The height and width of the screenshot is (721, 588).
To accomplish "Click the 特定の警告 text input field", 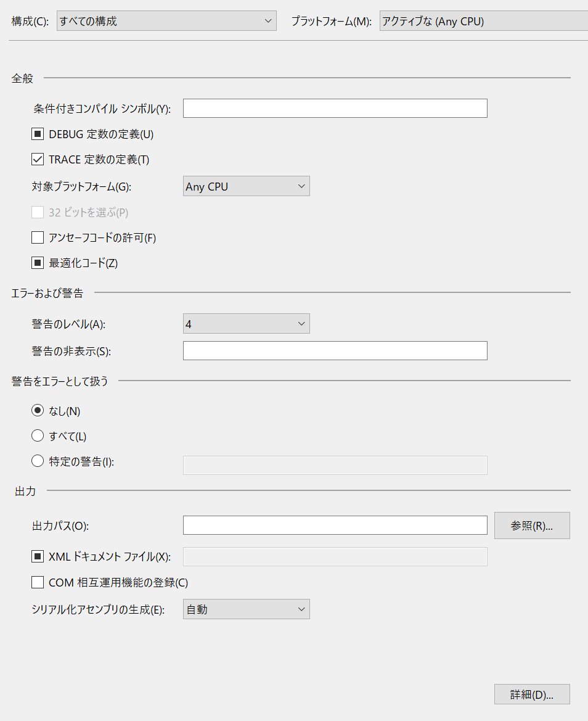I will tap(335, 465).
